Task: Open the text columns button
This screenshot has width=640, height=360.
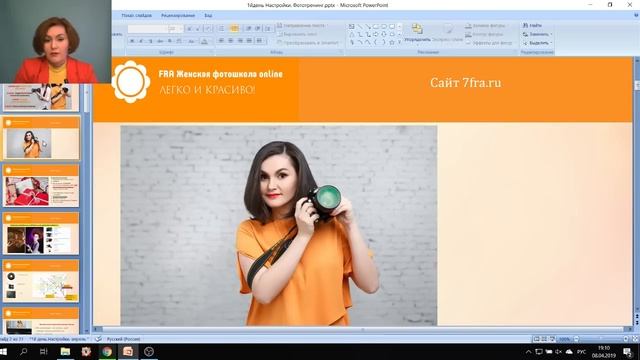Action: pos(260,41)
